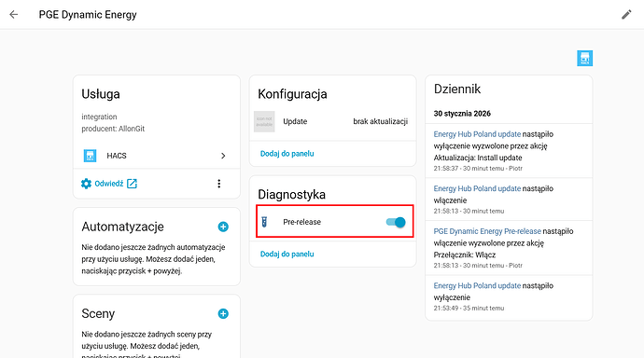Click the HACS icon in Usługa card

coord(90,156)
